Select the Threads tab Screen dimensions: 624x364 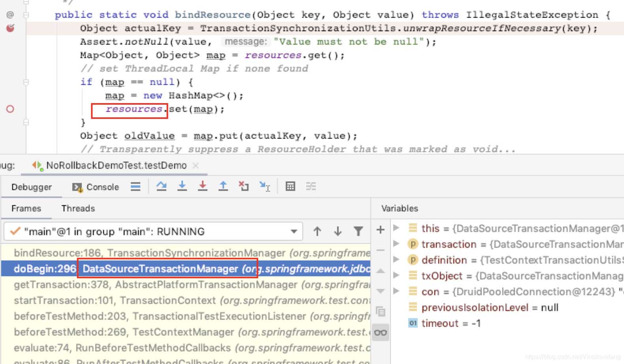78,208
